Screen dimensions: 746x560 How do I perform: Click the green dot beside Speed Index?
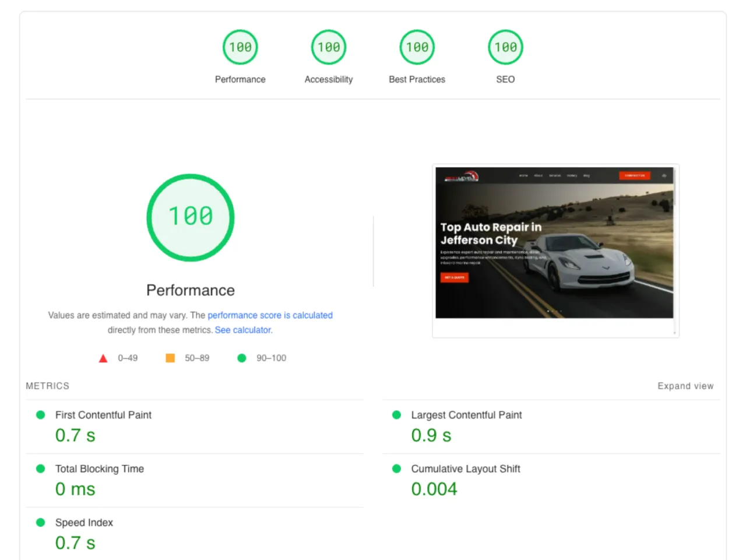tap(40, 522)
